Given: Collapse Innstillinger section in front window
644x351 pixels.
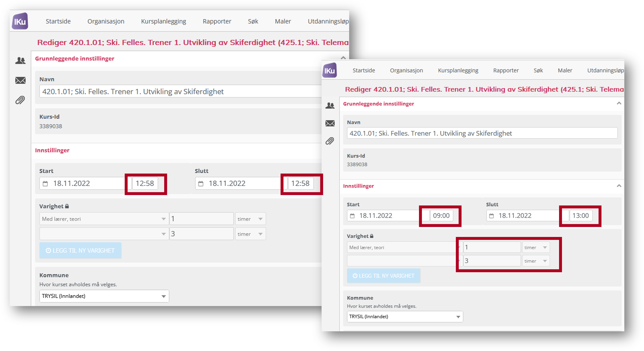Looking at the screenshot, I should tap(619, 185).
